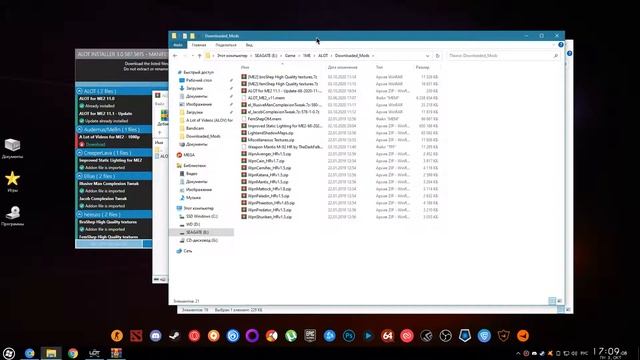
Task: Select Improved Static Lighting for ME2 archive
Action: click(x=284, y=126)
